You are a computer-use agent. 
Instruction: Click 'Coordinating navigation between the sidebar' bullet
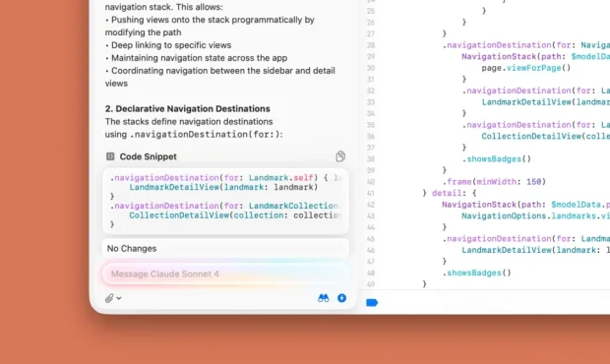(220, 77)
